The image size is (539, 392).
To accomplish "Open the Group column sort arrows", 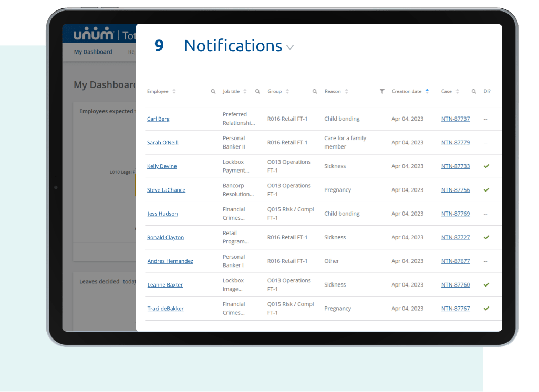I will click(x=288, y=91).
